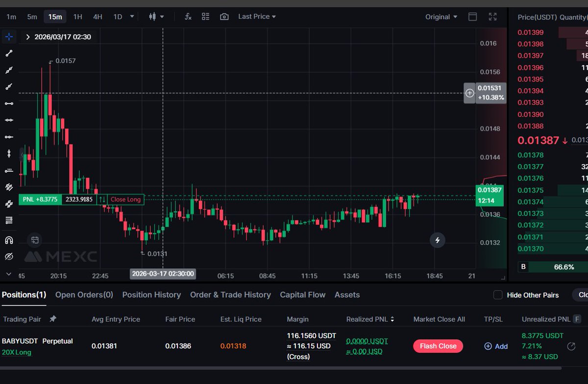Click Close Long on the chart position line
Image resolution: width=588 pixels, height=384 pixels.
(x=125, y=199)
